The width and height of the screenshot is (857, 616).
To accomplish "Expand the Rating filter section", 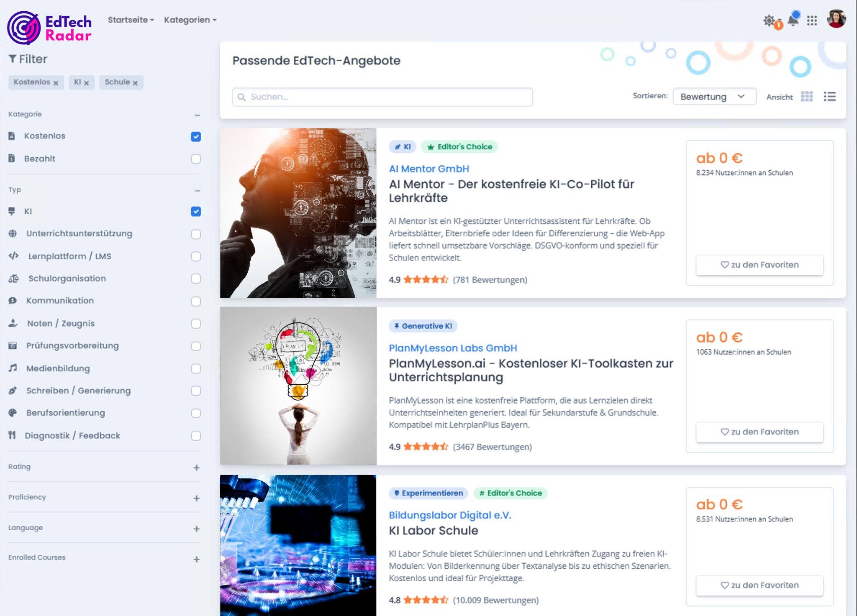I will pyautogui.click(x=197, y=468).
